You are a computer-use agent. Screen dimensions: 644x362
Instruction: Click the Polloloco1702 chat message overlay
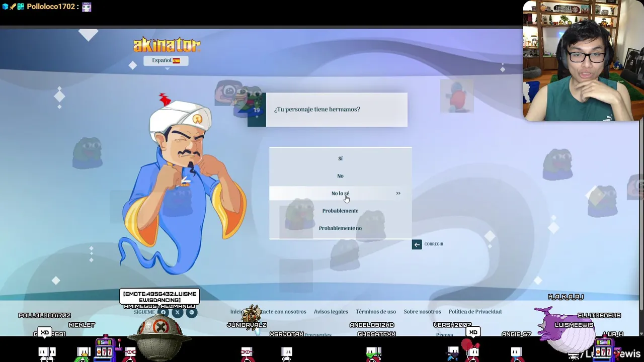point(47,7)
